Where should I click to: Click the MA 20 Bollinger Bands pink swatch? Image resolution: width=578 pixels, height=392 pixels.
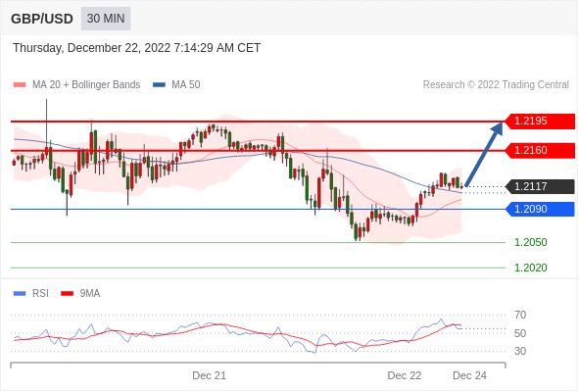click(x=20, y=85)
